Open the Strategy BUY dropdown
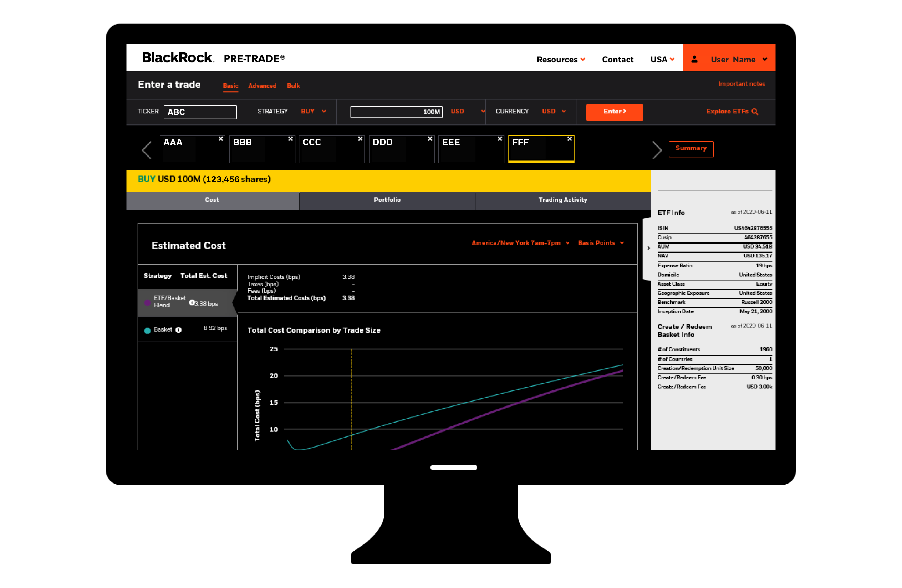The width and height of the screenshot is (902, 588). click(313, 111)
